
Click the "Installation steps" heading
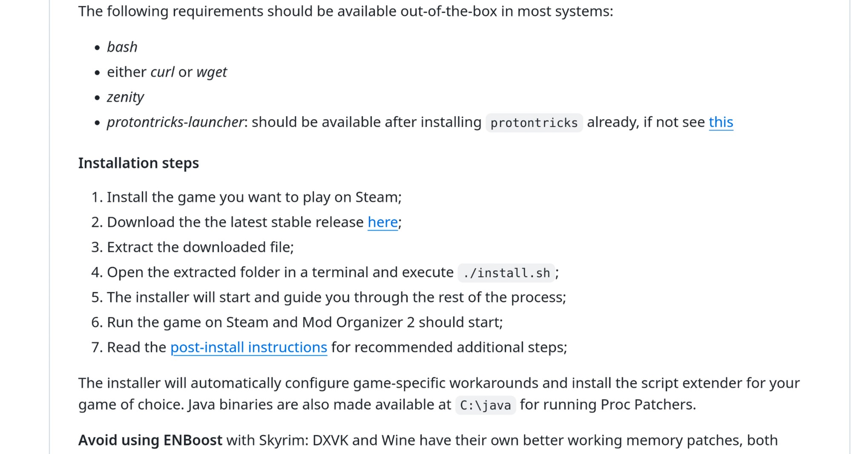[138, 163]
